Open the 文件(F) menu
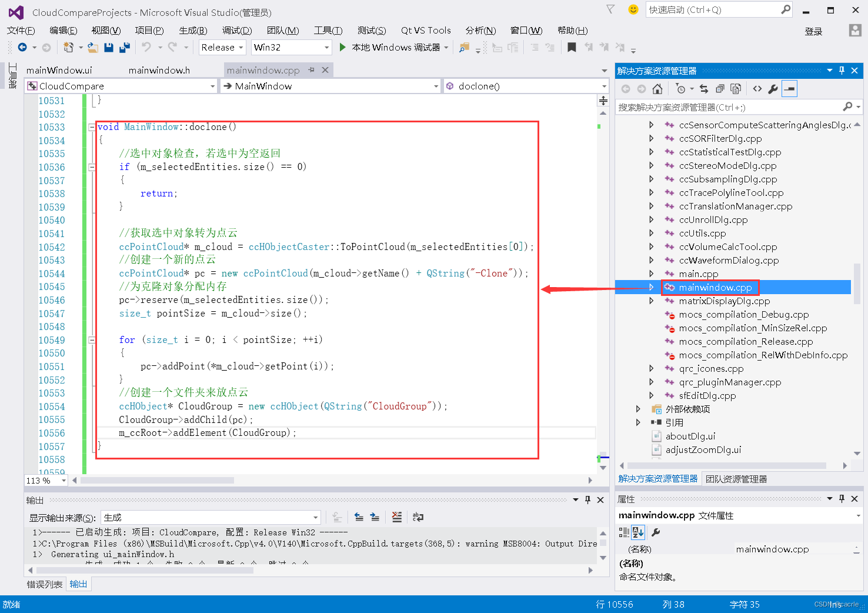 tap(21, 31)
